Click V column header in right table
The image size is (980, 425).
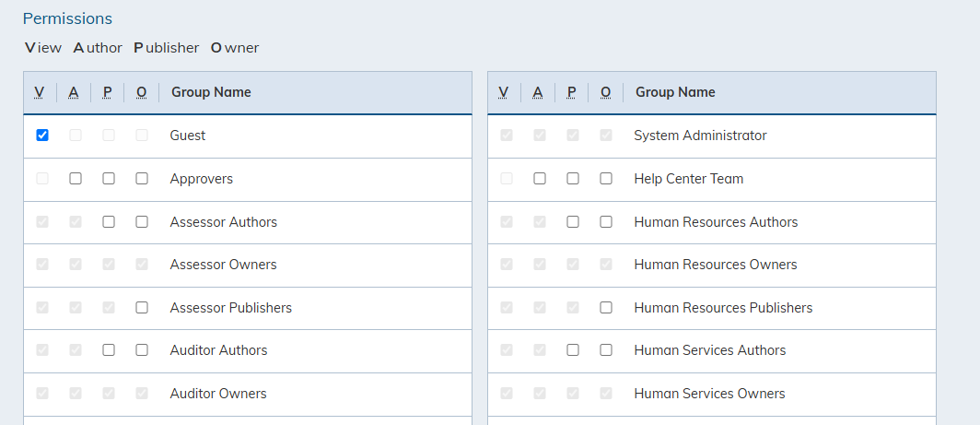click(x=504, y=92)
